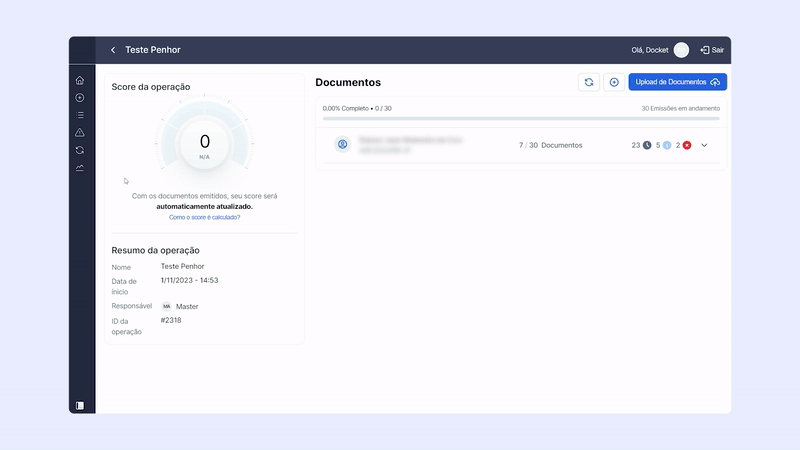Viewport: 800px width, 450px height.
Task: Click the date '1/11/2023 - 14:53'
Action: pos(189,280)
